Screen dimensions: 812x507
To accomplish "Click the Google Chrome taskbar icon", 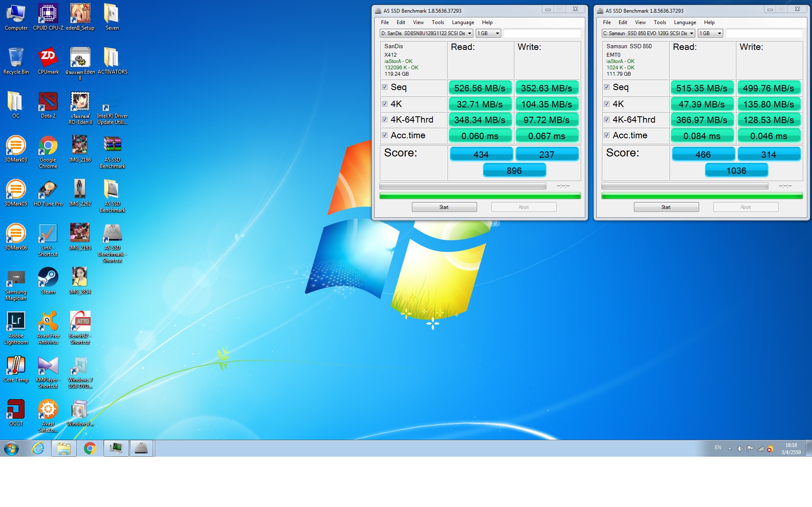I will [90, 448].
